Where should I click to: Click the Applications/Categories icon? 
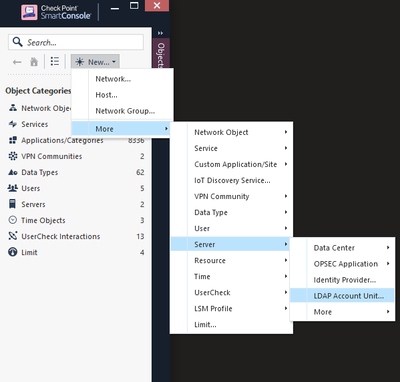click(13, 140)
